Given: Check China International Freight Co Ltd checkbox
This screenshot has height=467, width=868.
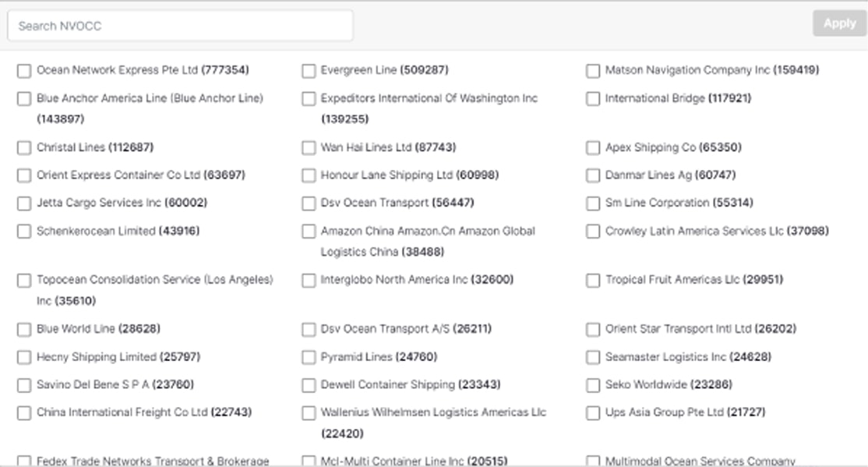Looking at the screenshot, I should point(24,412).
